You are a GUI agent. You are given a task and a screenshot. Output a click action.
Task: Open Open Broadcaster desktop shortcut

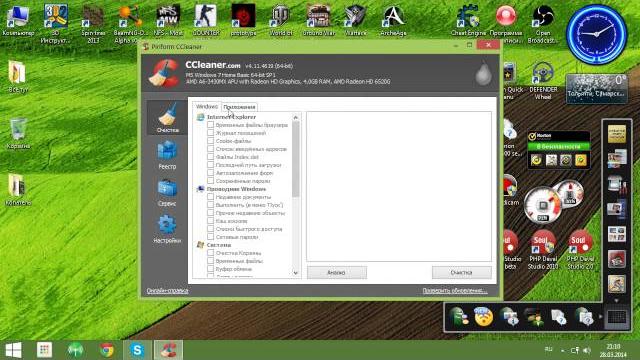pos(543,24)
